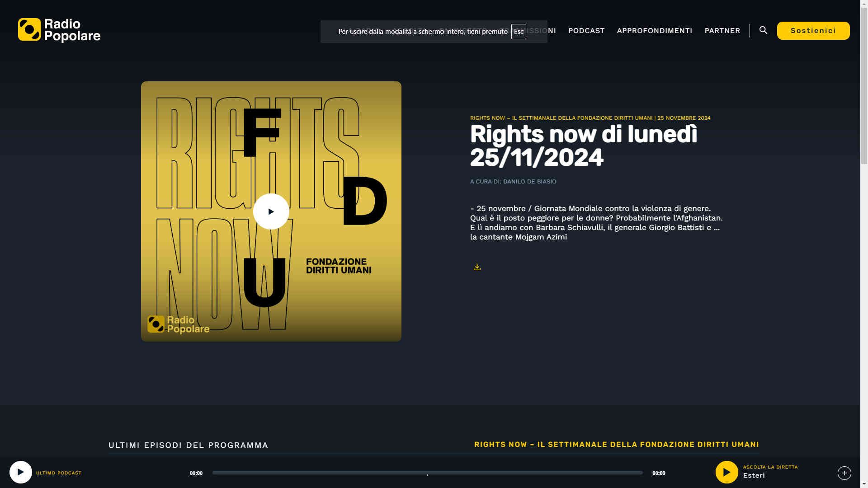Open the Approfondimenti menu
The width and height of the screenshot is (868, 488).
pyautogui.click(x=654, y=31)
